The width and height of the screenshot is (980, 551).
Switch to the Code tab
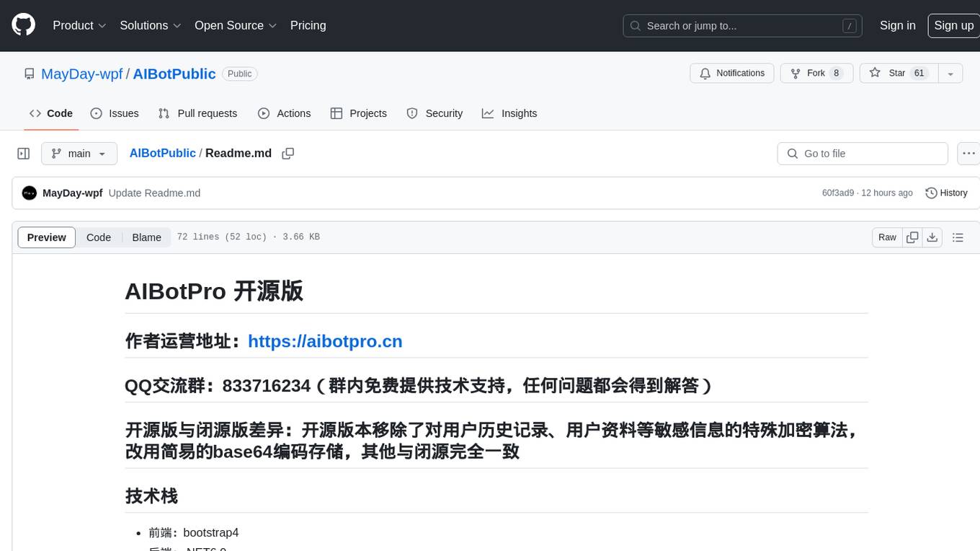point(51,113)
